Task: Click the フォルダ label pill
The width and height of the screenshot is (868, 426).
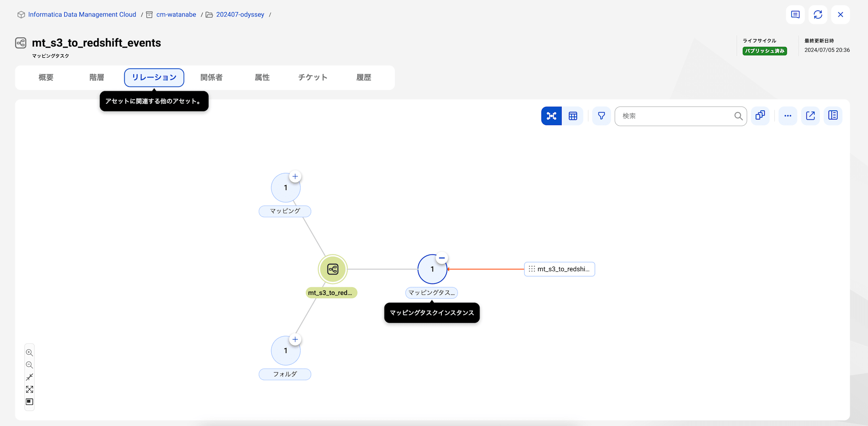Action: [285, 374]
